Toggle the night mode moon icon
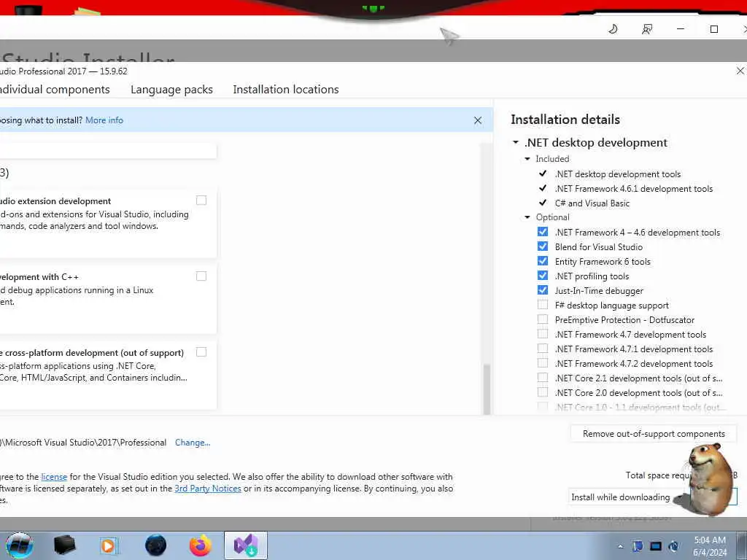747x560 pixels. pos(613,29)
